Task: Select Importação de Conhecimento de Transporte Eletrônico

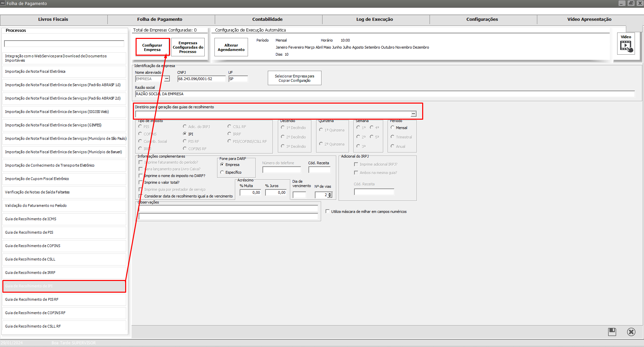Action: 64,165
